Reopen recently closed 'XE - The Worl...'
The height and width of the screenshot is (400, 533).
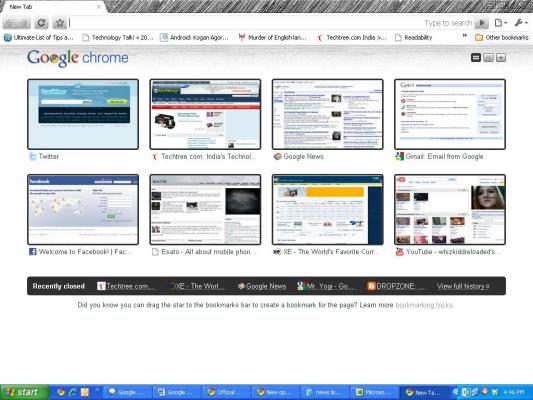pyautogui.click(x=197, y=286)
